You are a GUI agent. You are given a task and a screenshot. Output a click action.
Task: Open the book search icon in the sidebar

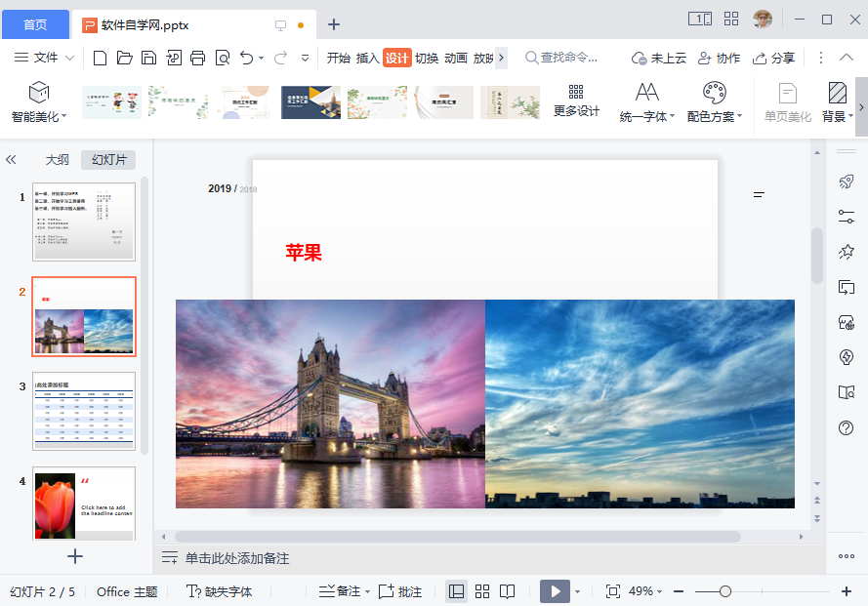coord(846,392)
